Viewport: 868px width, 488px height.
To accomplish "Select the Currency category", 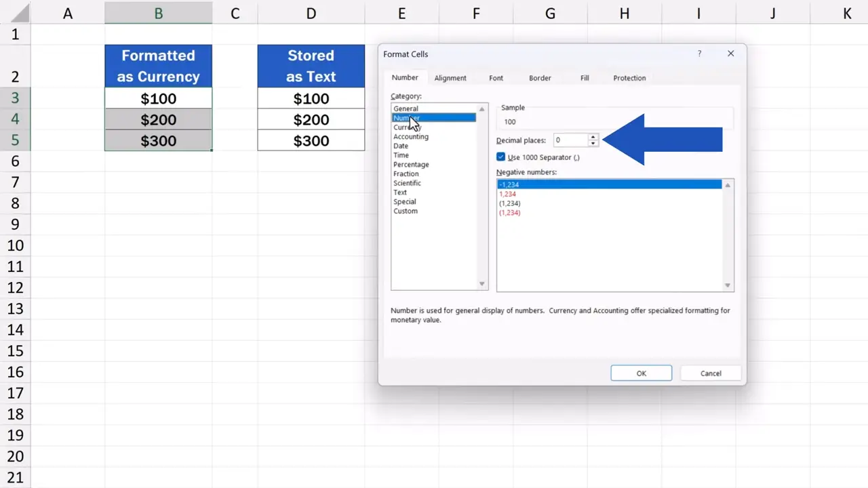I will click(x=408, y=127).
